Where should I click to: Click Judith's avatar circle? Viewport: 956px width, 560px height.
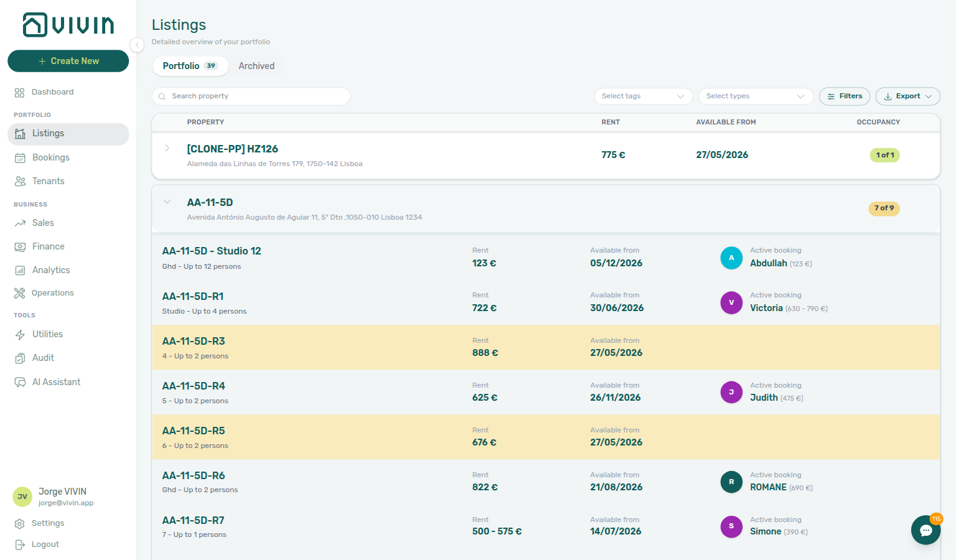click(731, 392)
